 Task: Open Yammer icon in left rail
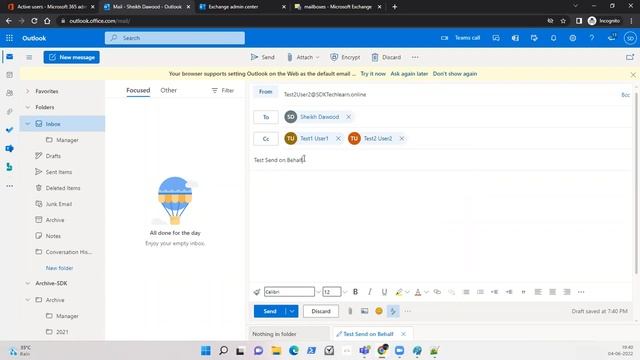pyautogui.click(x=9, y=149)
